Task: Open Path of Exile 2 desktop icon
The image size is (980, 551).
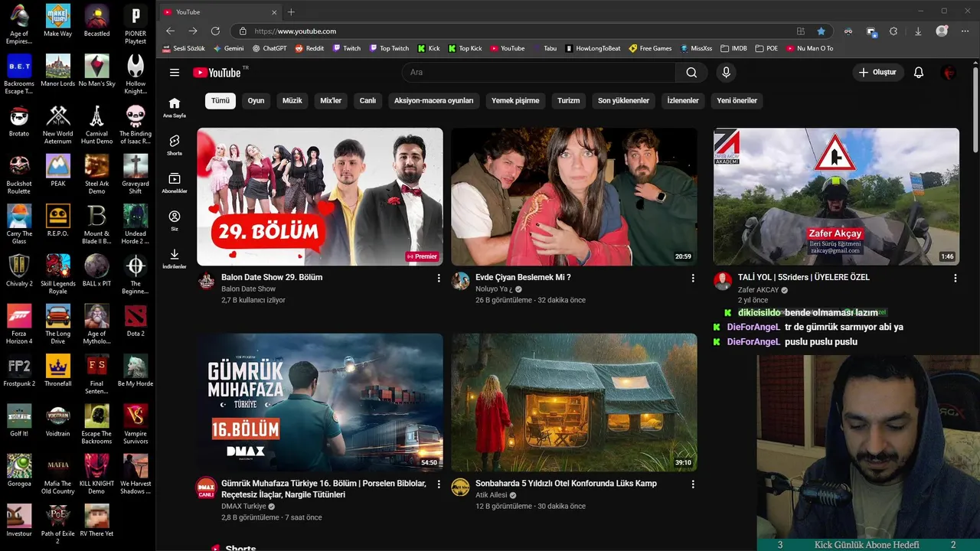Action: pyautogui.click(x=58, y=523)
